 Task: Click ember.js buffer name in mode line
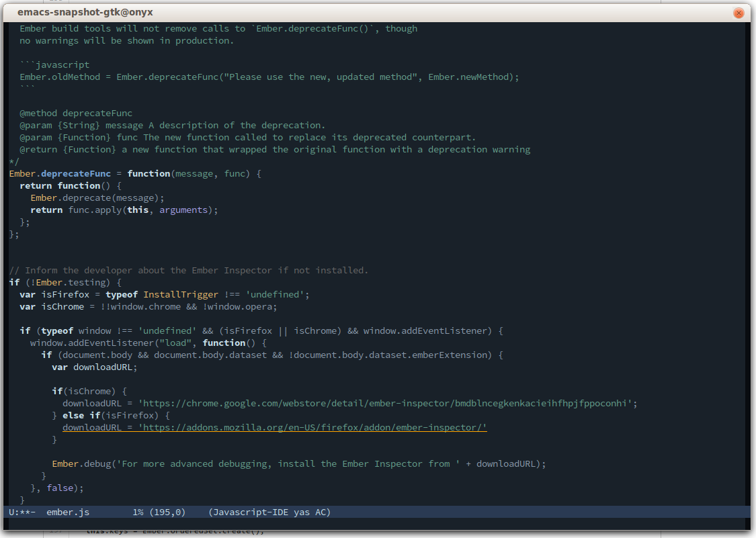68,512
